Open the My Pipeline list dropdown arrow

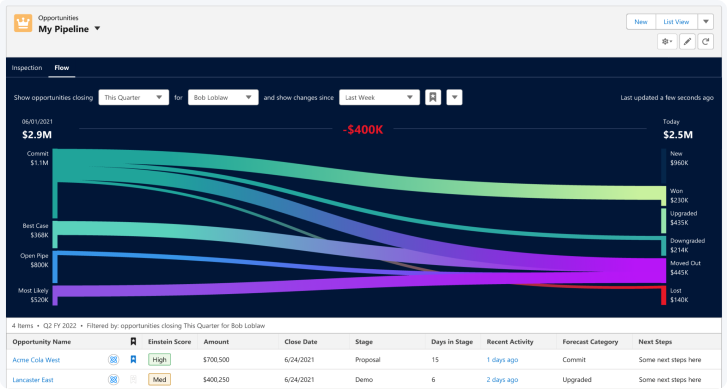[97, 29]
